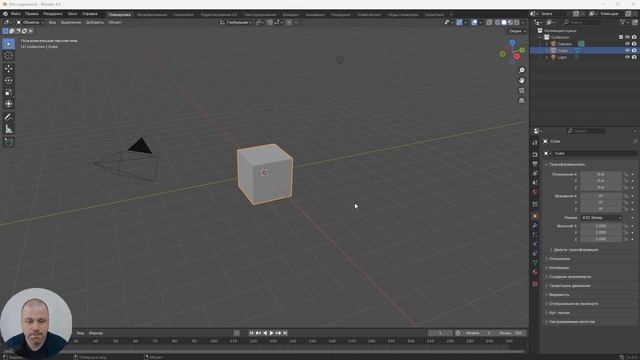640x360 pixels.
Task: Click the pan hand viewport icon
Action: coord(521,80)
